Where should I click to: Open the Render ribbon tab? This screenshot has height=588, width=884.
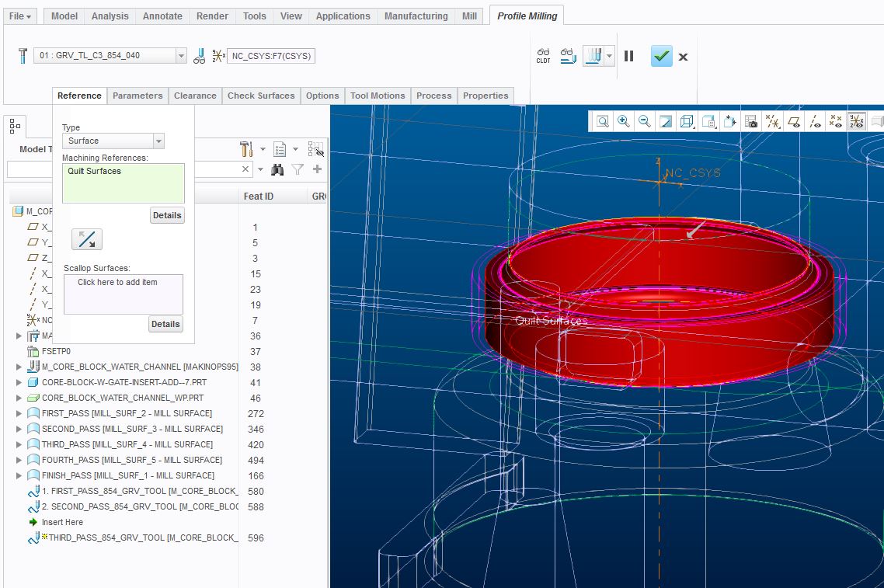coord(212,16)
